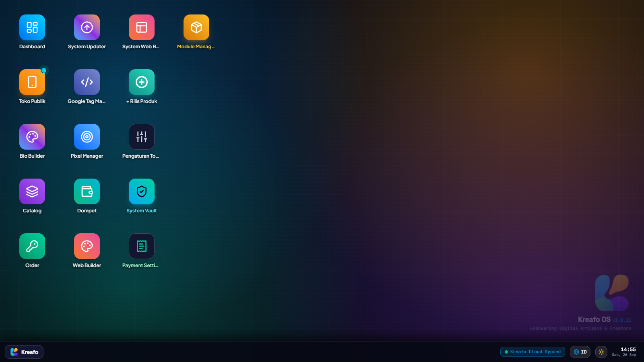Open the Catalog layers icon
This screenshot has height=362, width=644.
[x=32, y=191]
